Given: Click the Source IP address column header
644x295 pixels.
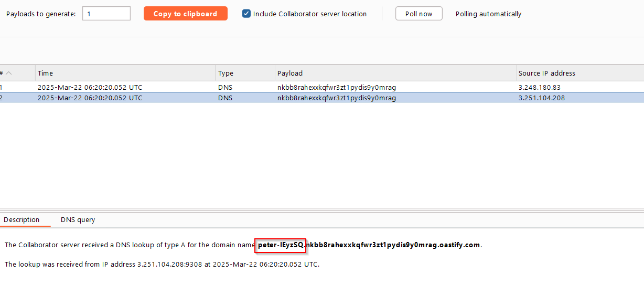Looking at the screenshot, I should [x=580, y=73].
